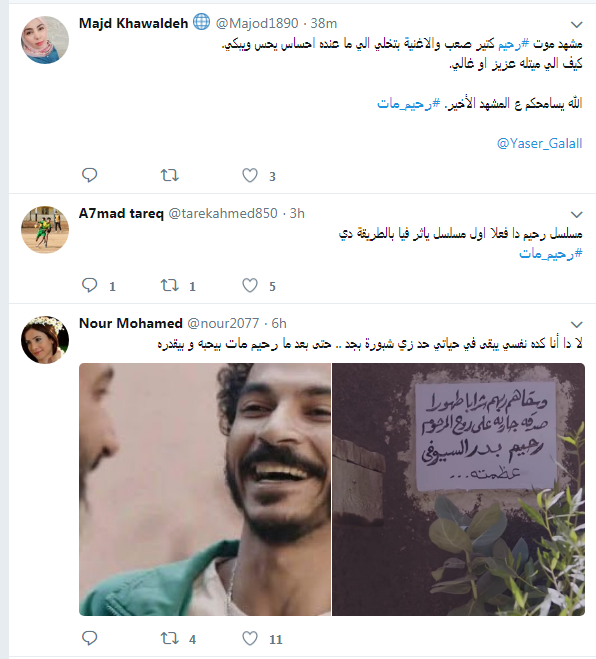Open the grave sign photo in Nour's tweet
Image resolution: width=596 pixels, height=659 pixels.
459,489
